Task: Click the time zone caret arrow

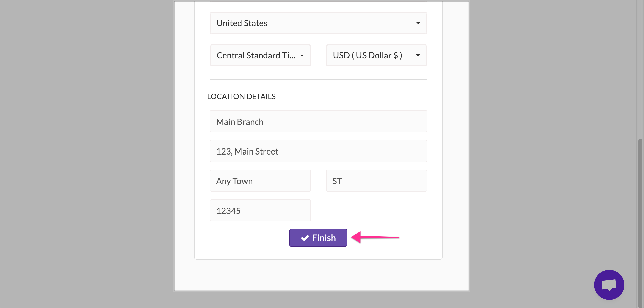Action: pyautogui.click(x=302, y=55)
